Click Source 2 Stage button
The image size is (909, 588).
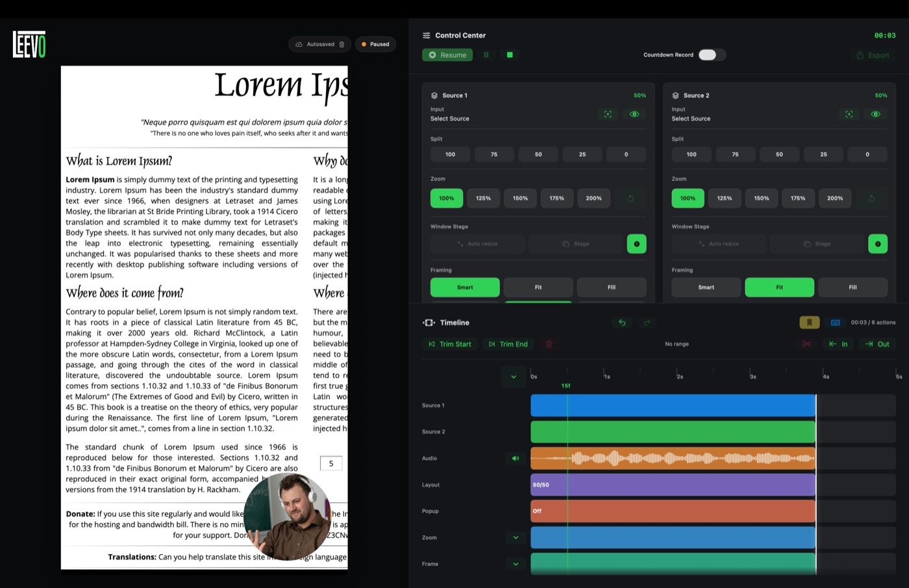[x=817, y=244]
